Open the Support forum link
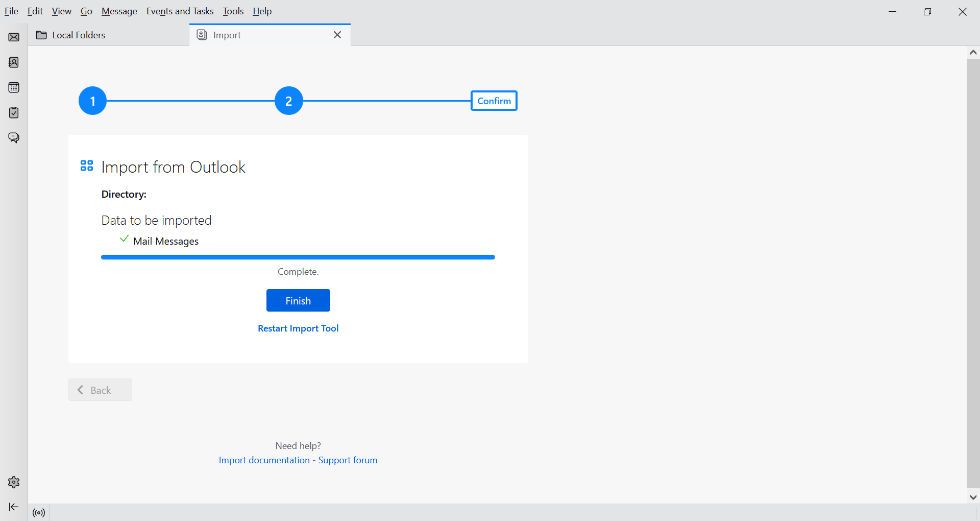This screenshot has height=521, width=980. pyautogui.click(x=348, y=460)
